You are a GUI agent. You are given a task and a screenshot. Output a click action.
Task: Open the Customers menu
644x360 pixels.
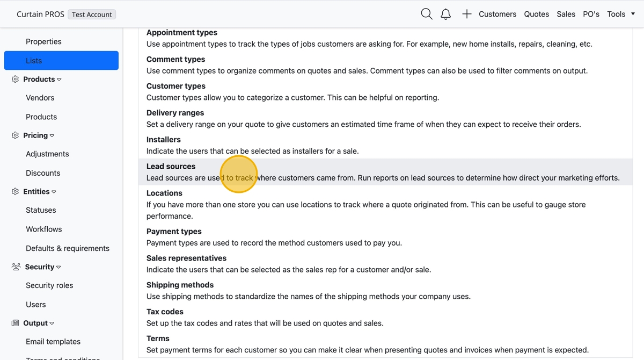coord(497,14)
